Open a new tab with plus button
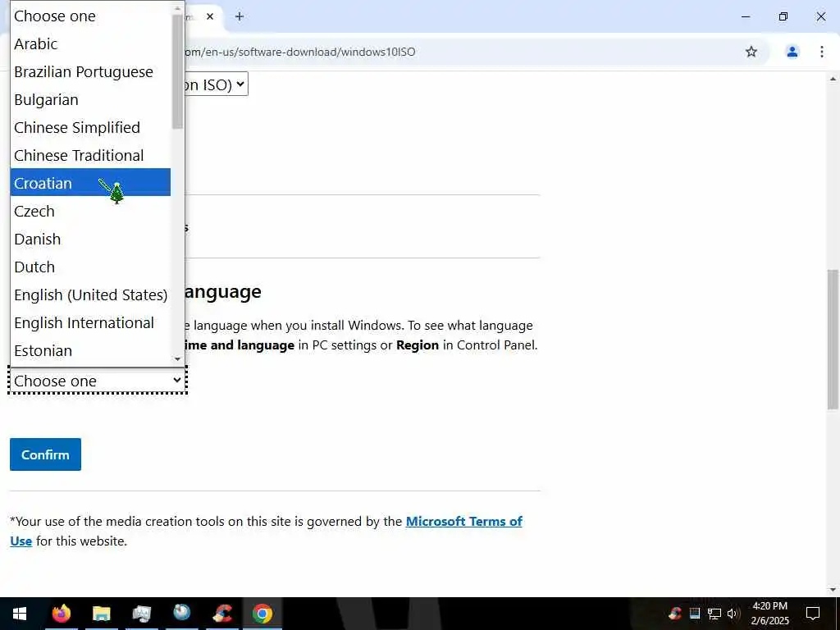 (x=240, y=16)
